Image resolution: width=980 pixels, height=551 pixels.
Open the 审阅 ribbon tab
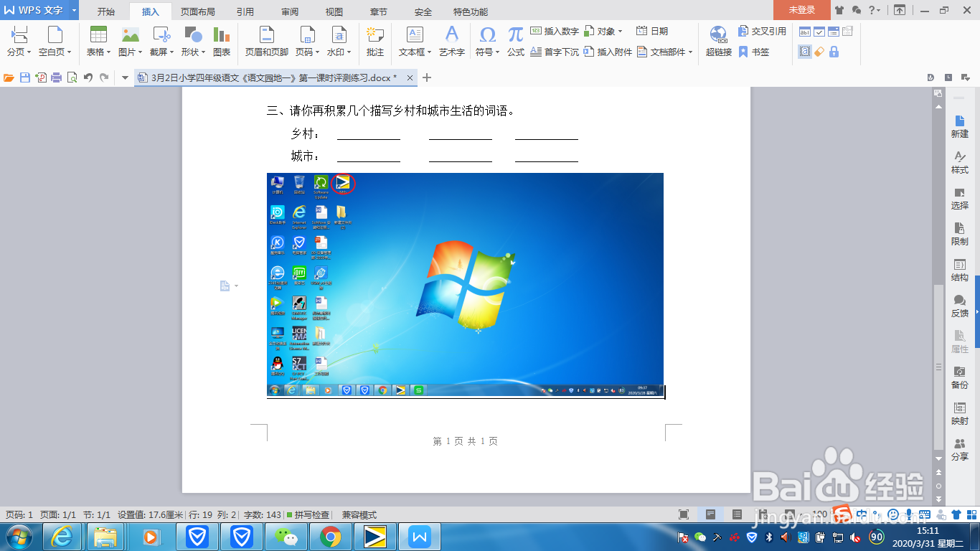(289, 11)
